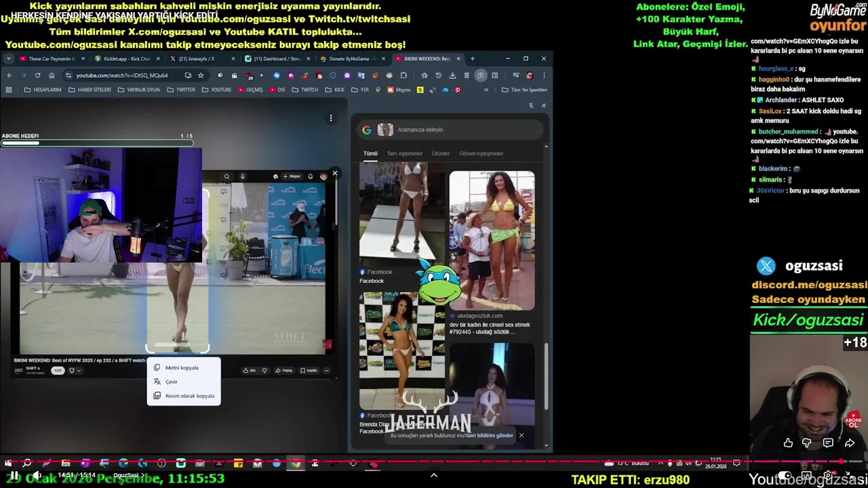Choose 'Resim olarak kopyala' menu item

184,396
